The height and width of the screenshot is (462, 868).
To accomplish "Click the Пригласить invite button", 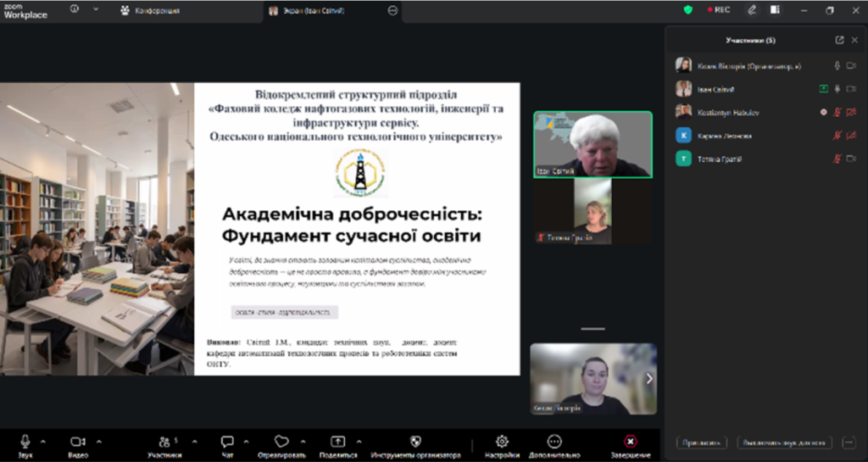I will point(702,443).
